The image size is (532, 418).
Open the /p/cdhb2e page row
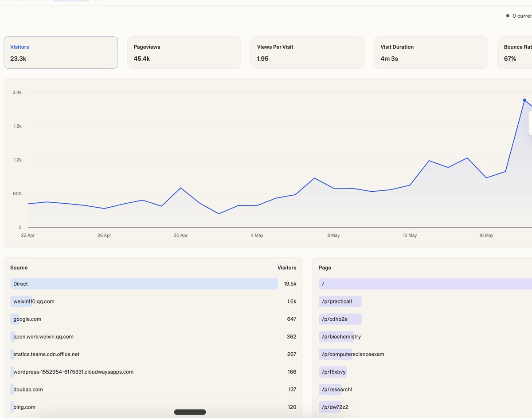(x=425, y=319)
